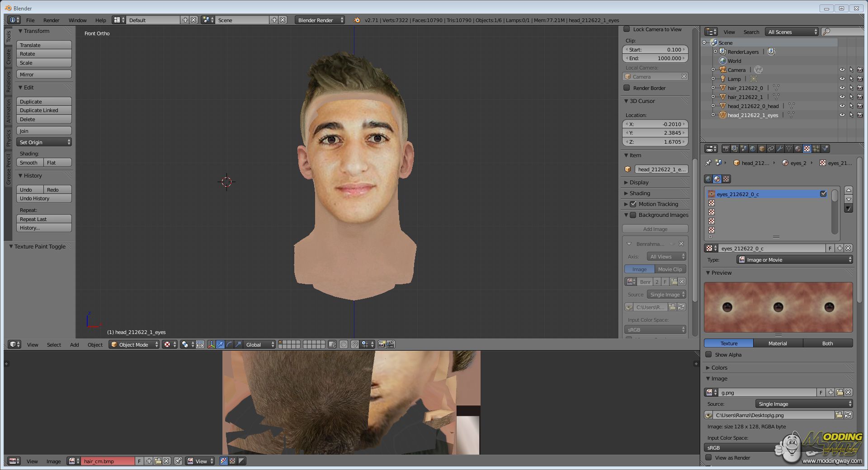Click the Add Image button
Image resolution: width=868 pixels, height=470 pixels.
click(x=655, y=229)
